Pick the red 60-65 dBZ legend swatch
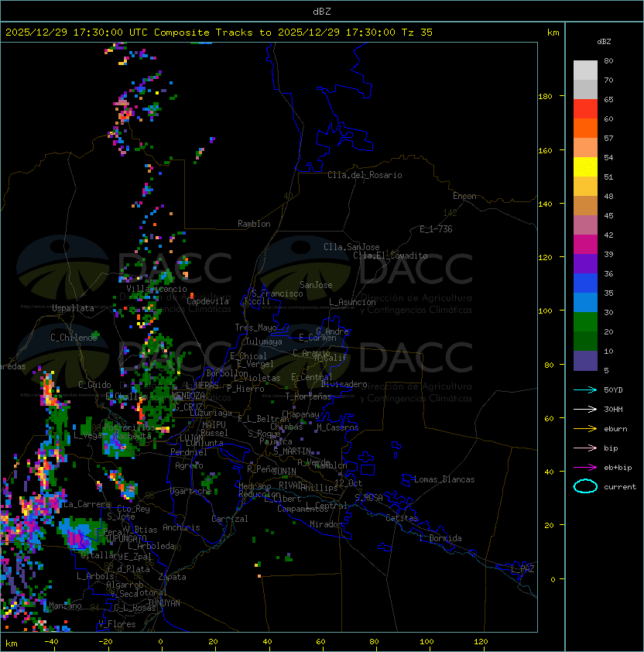Screen dimensions: 644x652 [585, 108]
